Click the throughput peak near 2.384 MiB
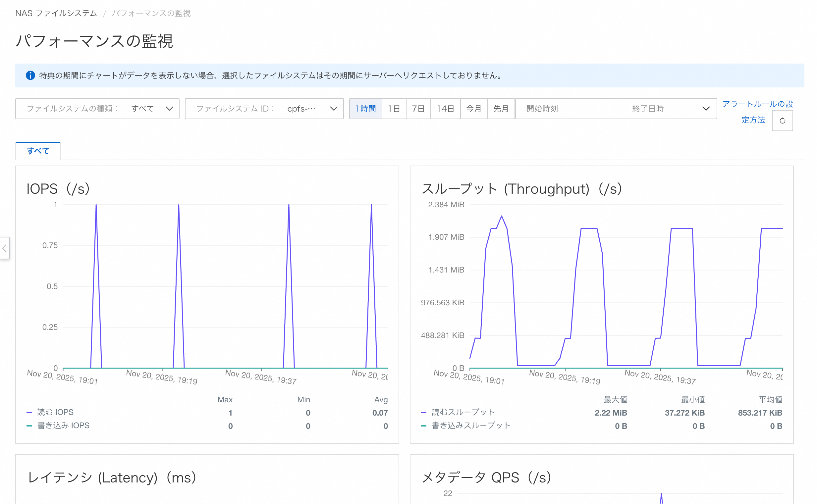The height and width of the screenshot is (504, 817). [x=501, y=216]
